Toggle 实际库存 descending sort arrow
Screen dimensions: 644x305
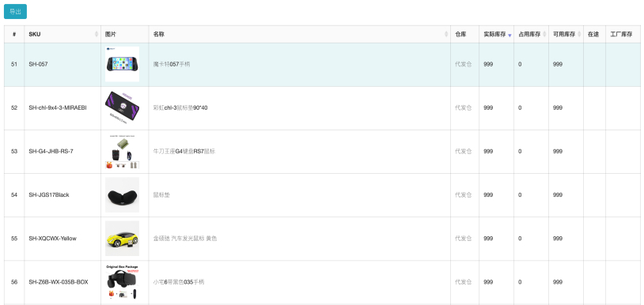click(x=510, y=36)
